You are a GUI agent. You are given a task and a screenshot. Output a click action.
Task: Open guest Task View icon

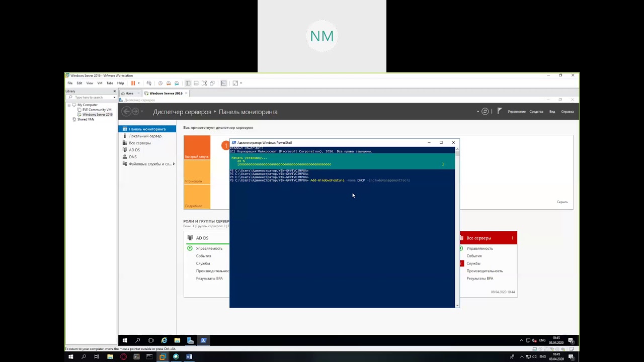click(151, 340)
